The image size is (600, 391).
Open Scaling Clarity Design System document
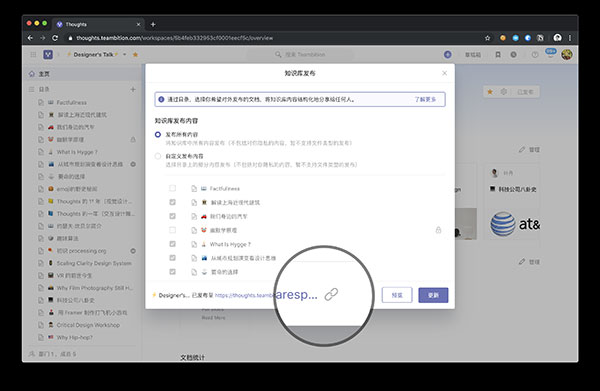click(x=87, y=263)
